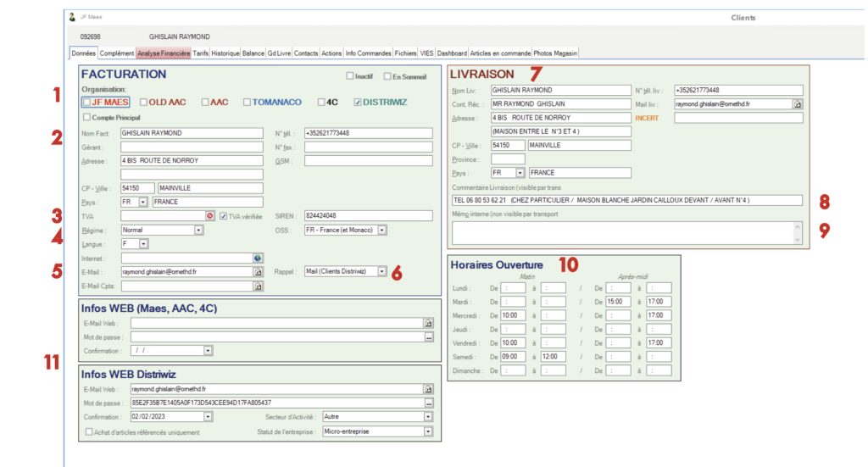
Task: Click the globe icon beside Internet field
Action: [259, 258]
